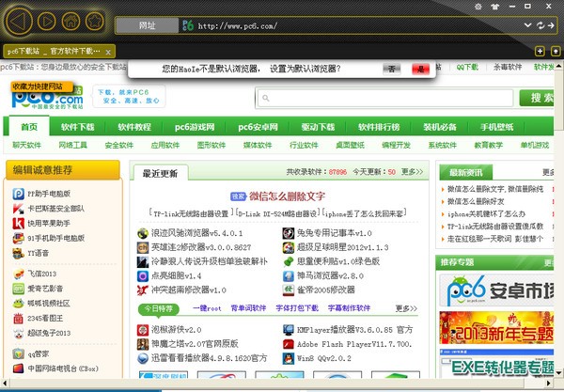564x392 pixels.
Task: Choose 是 on default browser prompt
Action: click(420, 69)
